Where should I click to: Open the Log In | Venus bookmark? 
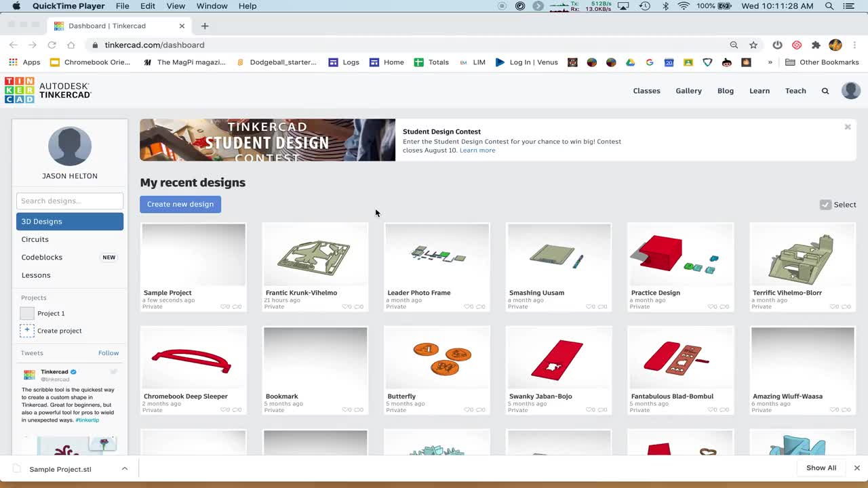(527, 62)
